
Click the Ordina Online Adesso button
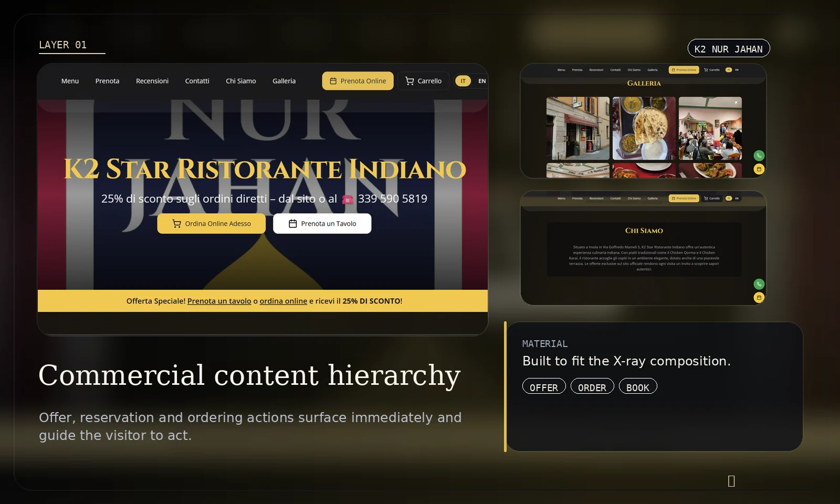click(212, 224)
